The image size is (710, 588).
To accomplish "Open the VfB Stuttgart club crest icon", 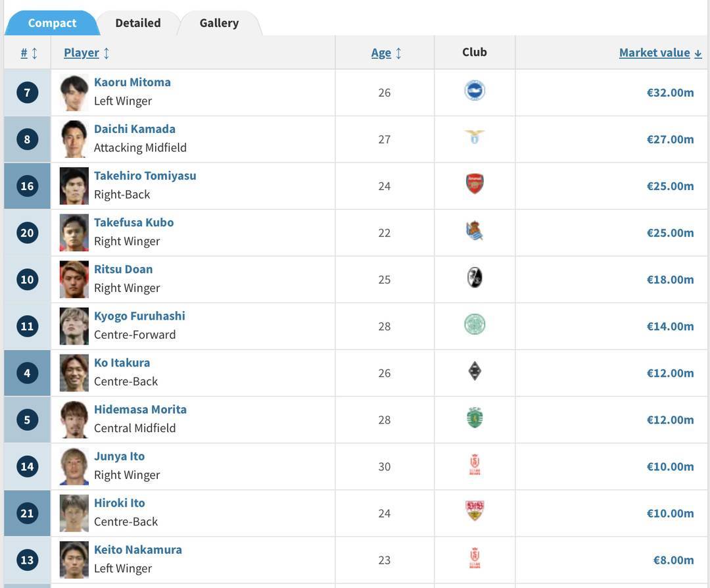I will [x=475, y=510].
